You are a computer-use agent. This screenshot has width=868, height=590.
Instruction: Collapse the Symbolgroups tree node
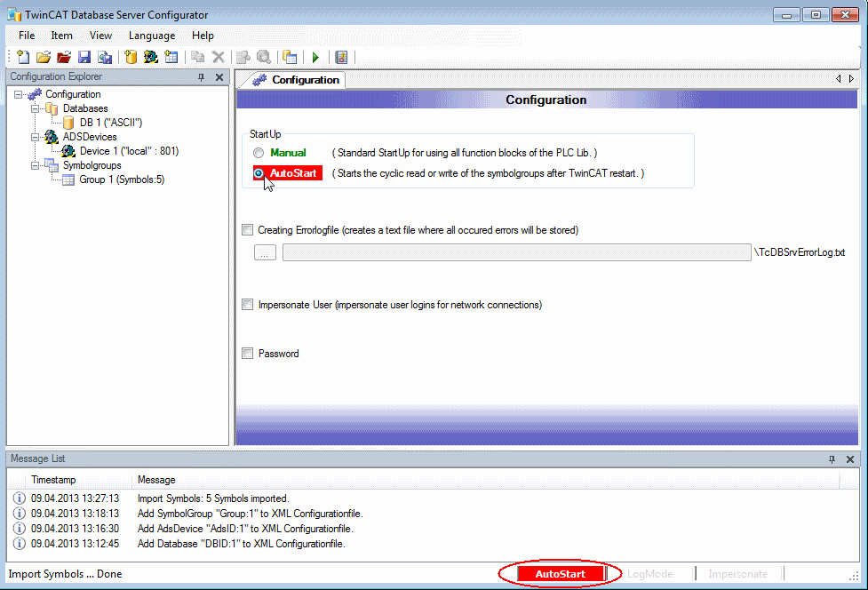(35, 165)
